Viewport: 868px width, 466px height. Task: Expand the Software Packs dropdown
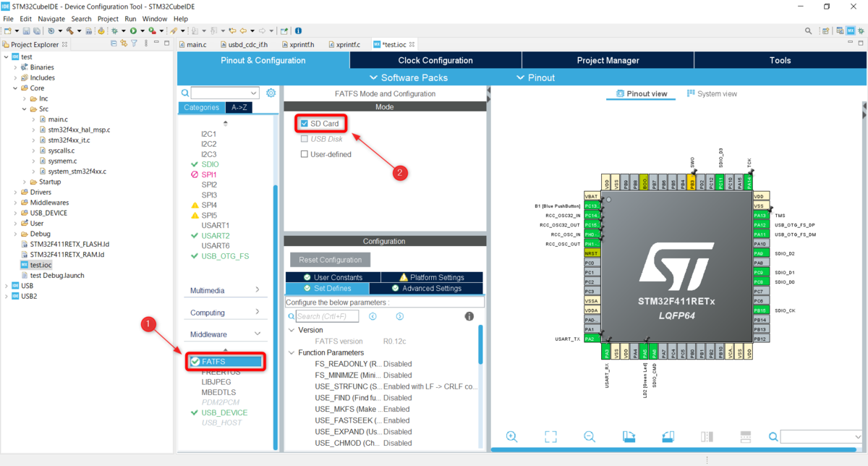tap(408, 77)
